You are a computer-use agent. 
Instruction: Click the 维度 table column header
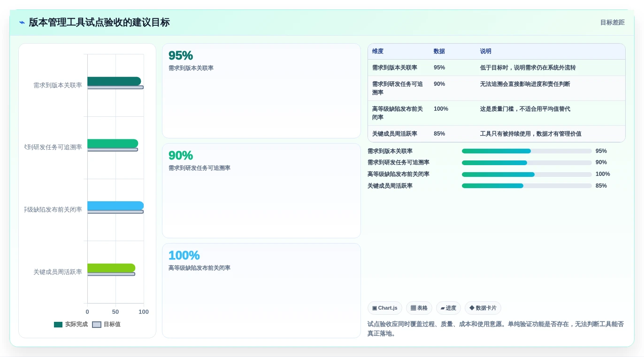[x=378, y=52]
